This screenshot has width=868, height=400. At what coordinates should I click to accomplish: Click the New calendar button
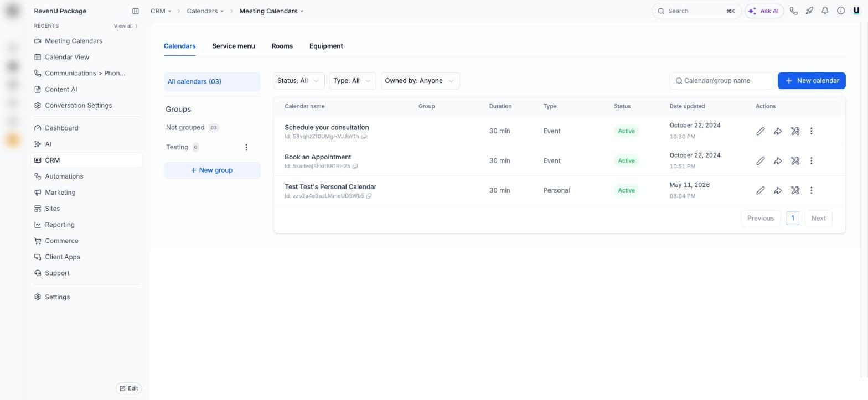tap(812, 81)
